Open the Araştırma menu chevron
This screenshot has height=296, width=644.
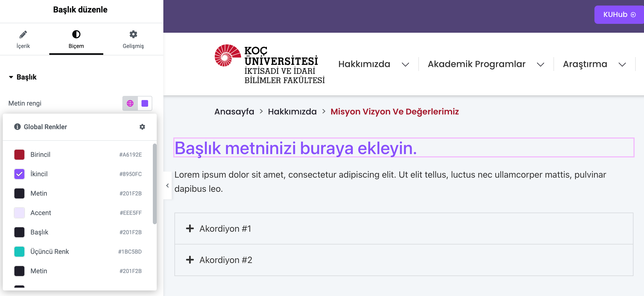(x=622, y=65)
